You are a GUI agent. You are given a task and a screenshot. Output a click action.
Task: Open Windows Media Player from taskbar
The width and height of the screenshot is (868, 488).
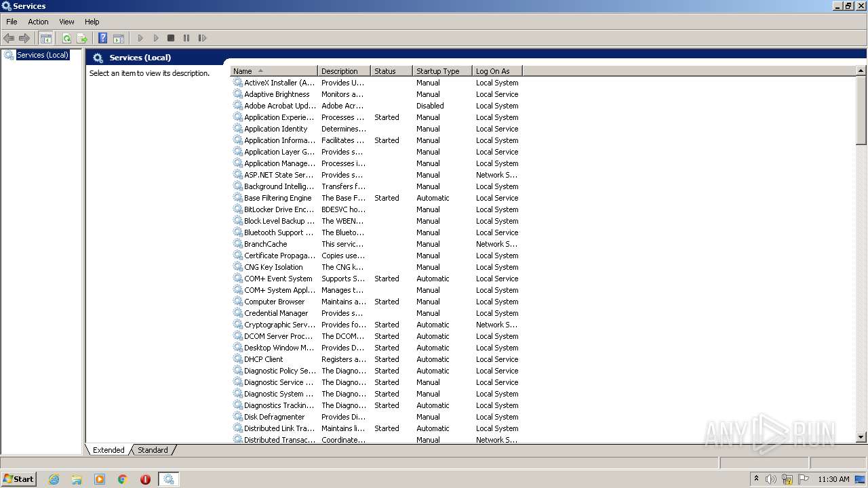[100, 479]
